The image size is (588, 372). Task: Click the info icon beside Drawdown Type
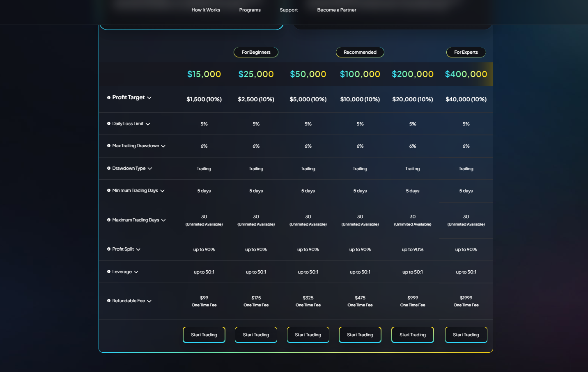click(x=109, y=168)
